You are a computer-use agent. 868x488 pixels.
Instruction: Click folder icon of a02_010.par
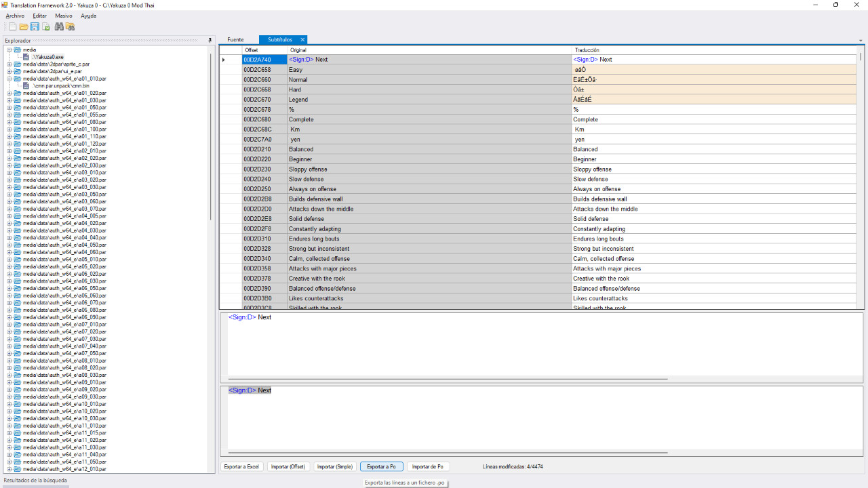click(18, 151)
